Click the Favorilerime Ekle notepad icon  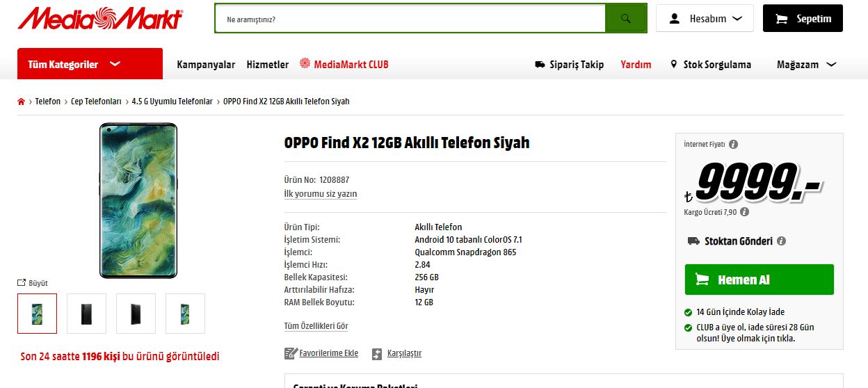click(x=291, y=353)
